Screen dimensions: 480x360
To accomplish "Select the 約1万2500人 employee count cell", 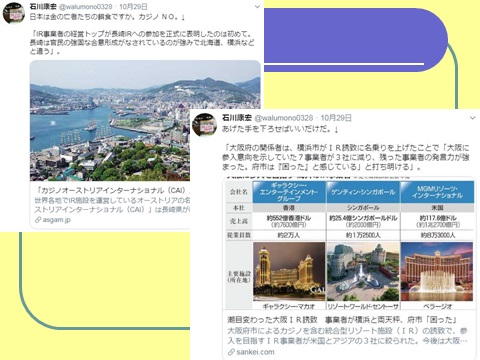I will [363, 235].
